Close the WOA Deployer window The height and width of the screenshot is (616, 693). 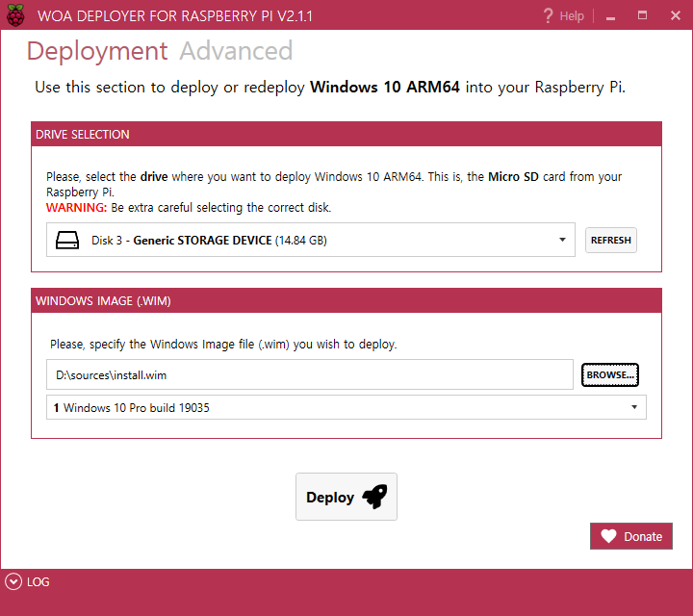(676, 16)
